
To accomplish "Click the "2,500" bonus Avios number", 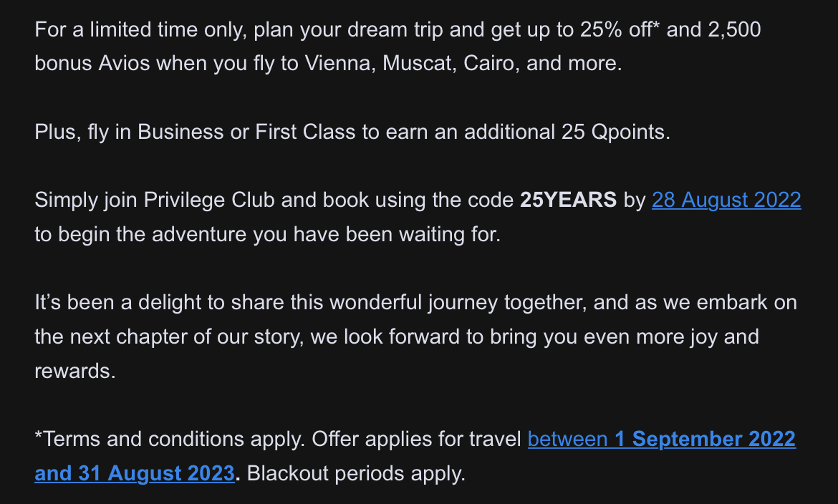I will click(734, 30).
